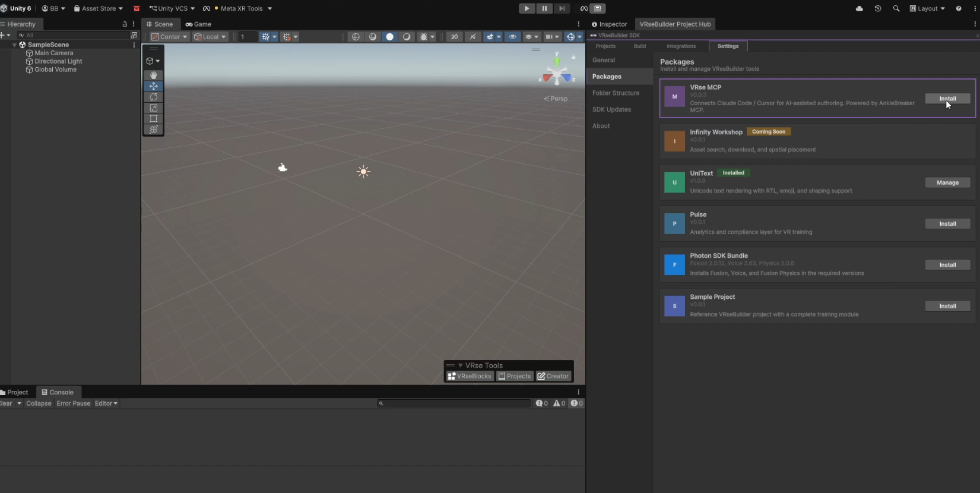Switch to the Game tab
Image resolution: width=980 pixels, height=493 pixels.
point(199,24)
